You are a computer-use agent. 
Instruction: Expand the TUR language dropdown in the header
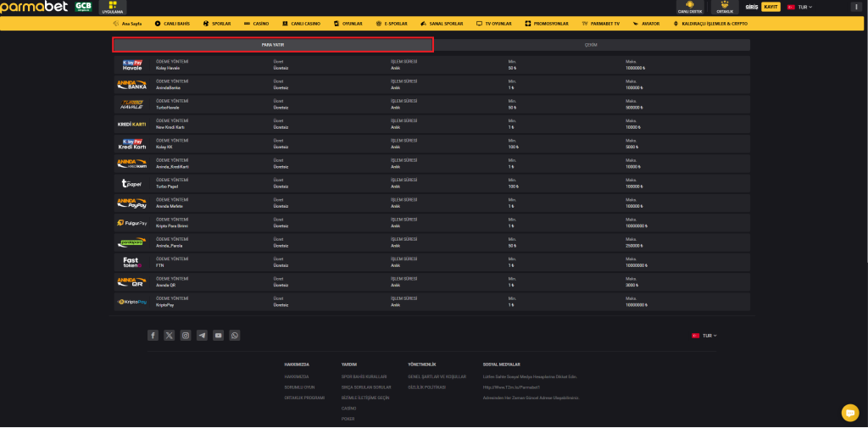tap(799, 7)
